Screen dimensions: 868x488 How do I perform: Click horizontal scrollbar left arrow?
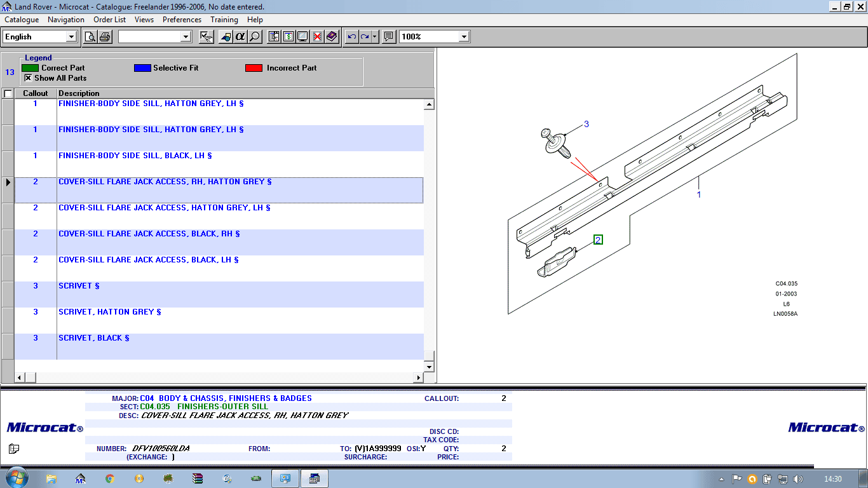coord(19,378)
